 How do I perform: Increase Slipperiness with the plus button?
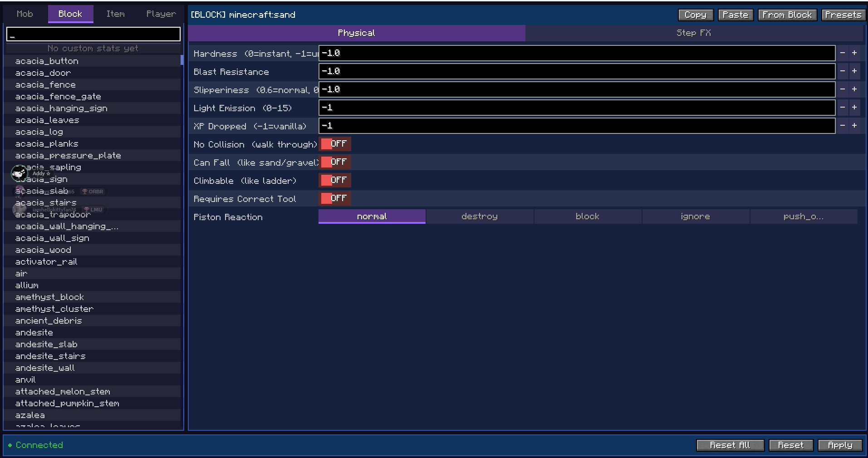point(854,89)
